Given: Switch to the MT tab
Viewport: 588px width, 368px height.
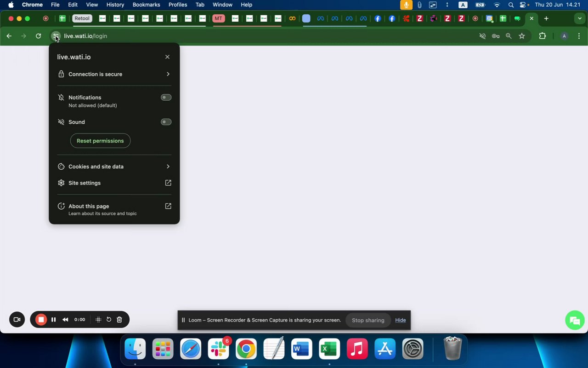Looking at the screenshot, I should [218, 18].
